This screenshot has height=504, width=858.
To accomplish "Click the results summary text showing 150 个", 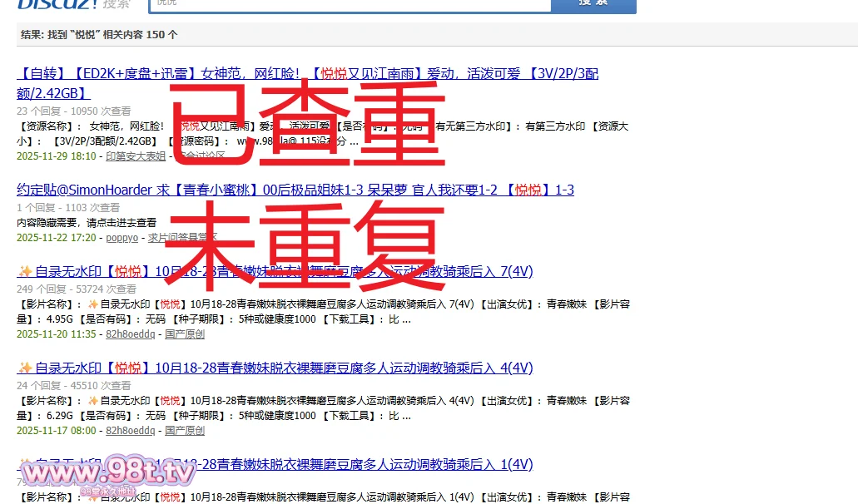I will 99,35.
